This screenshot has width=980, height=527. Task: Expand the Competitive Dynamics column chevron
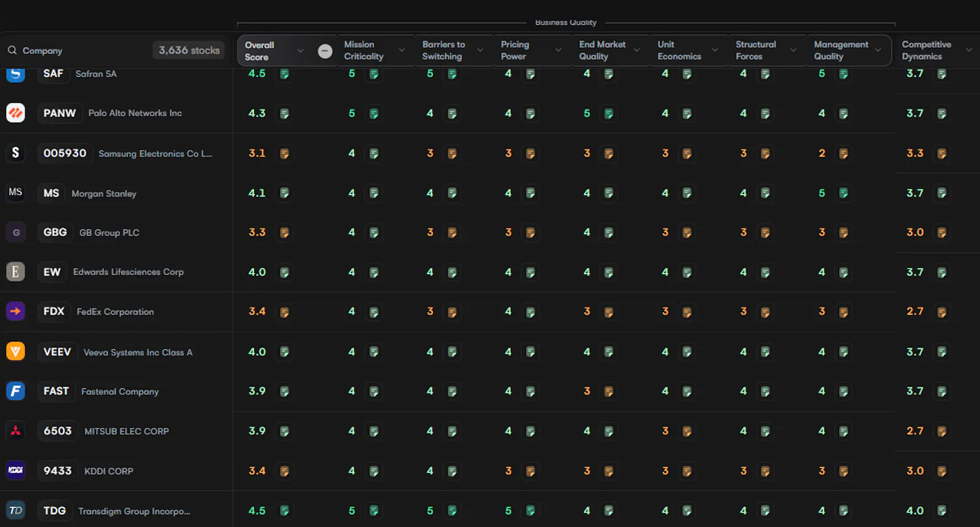click(969, 50)
